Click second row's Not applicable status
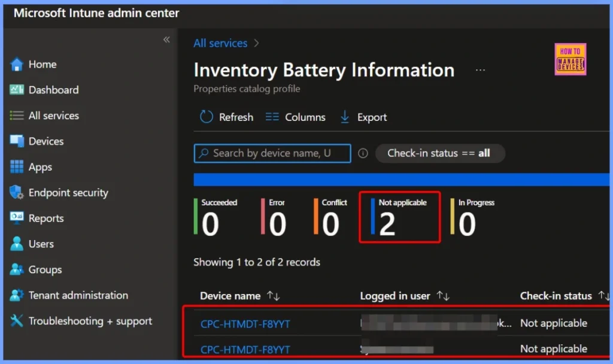The width and height of the screenshot is (613, 364). pos(554,348)
